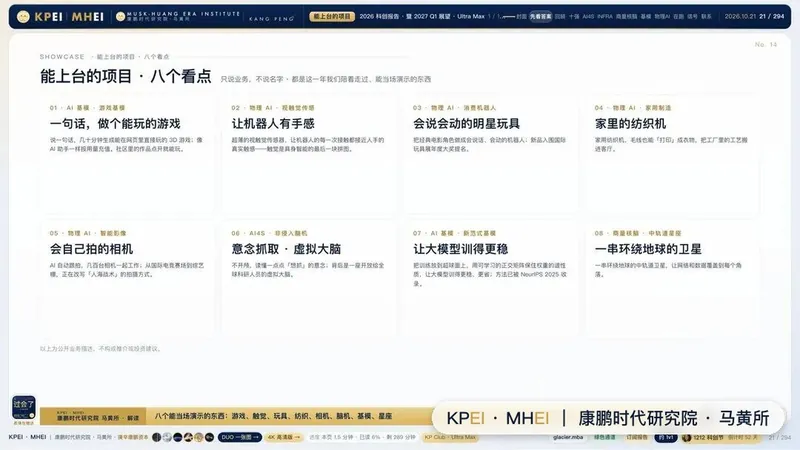
Task: Click the Musk-Huang Era Institute logo icon
Action: 120,17
